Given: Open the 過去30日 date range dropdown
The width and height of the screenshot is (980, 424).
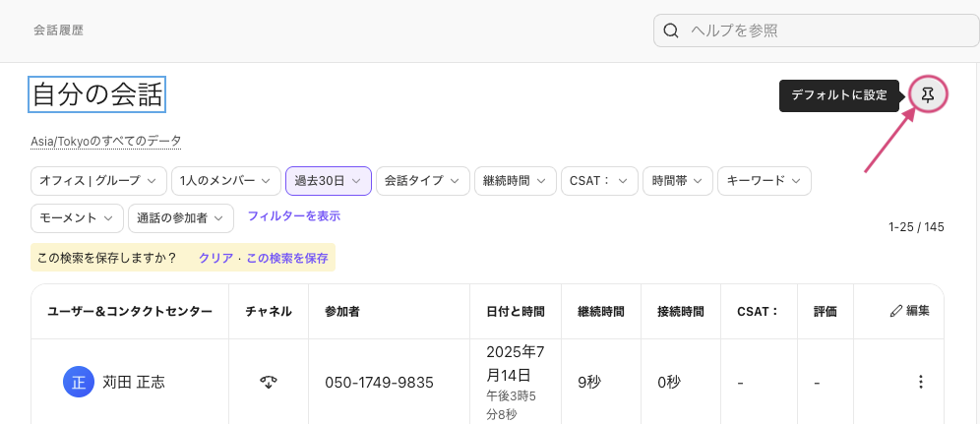Looking at the screenshot, I should (x=329, y=181).
